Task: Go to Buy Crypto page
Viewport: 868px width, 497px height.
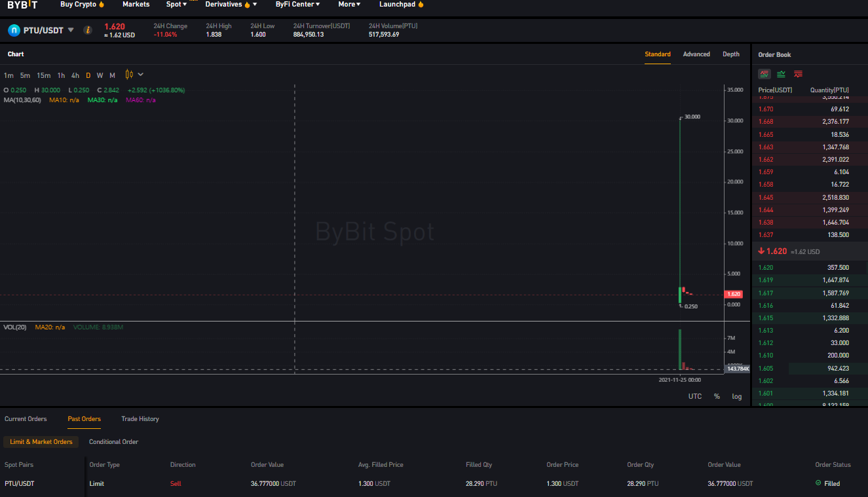Action: (78, 5)
